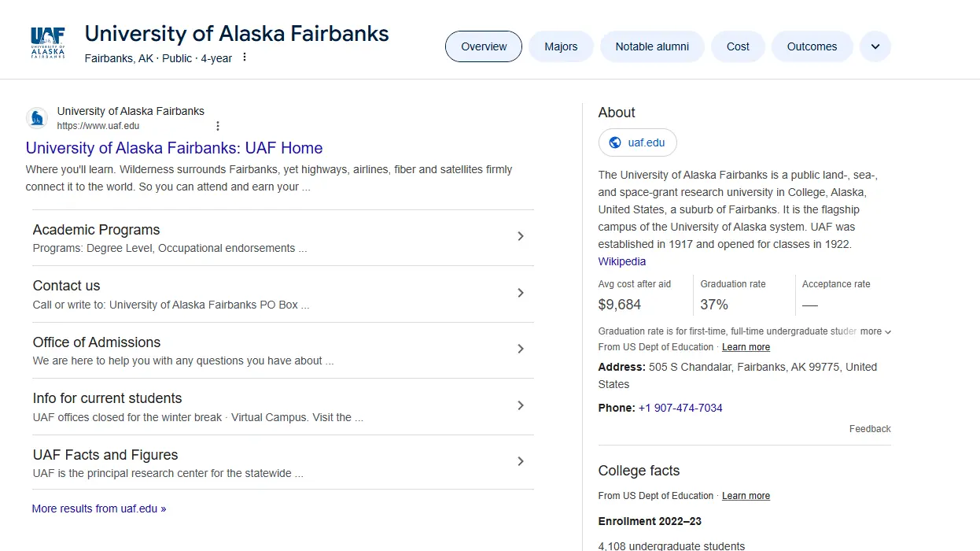Viewport: 980px width, 551px height.
Task: Switch to the Majors tab
Action: pos(561,46)
